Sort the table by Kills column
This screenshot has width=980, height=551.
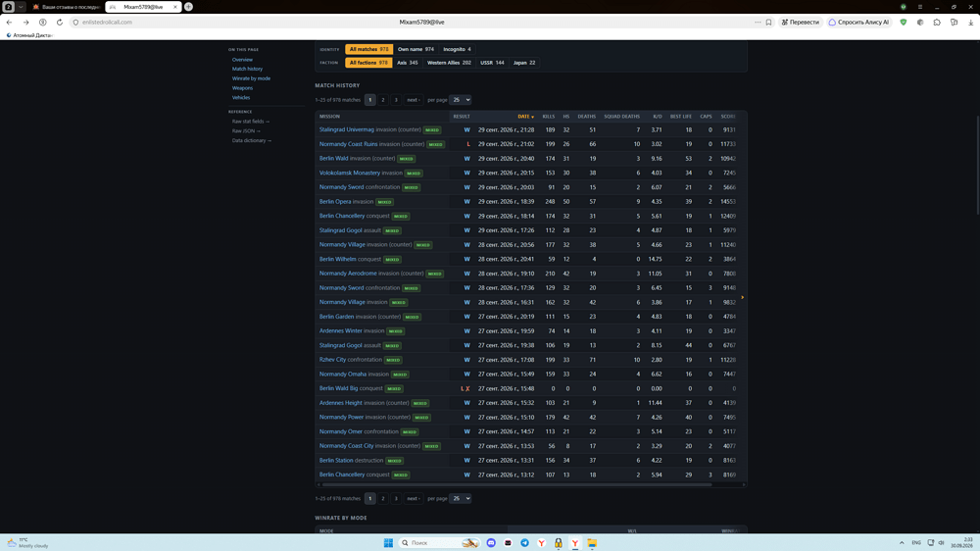[x=548, y=117]
